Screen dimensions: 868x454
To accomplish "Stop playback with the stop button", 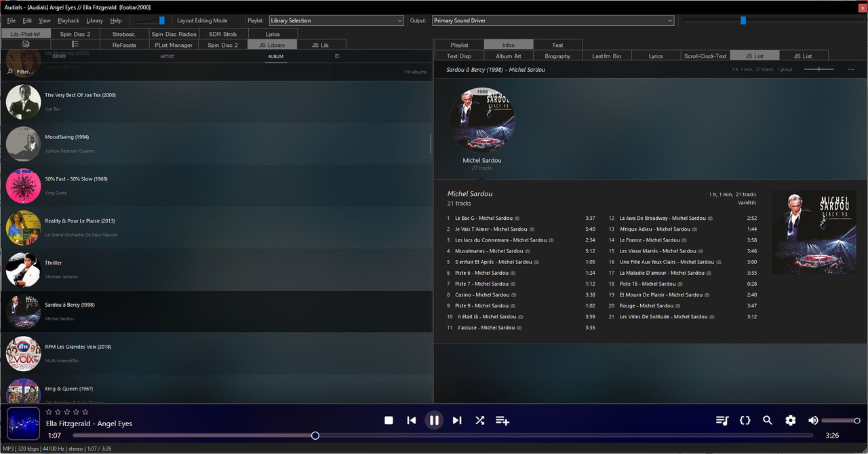I will (x=389, y=420).
